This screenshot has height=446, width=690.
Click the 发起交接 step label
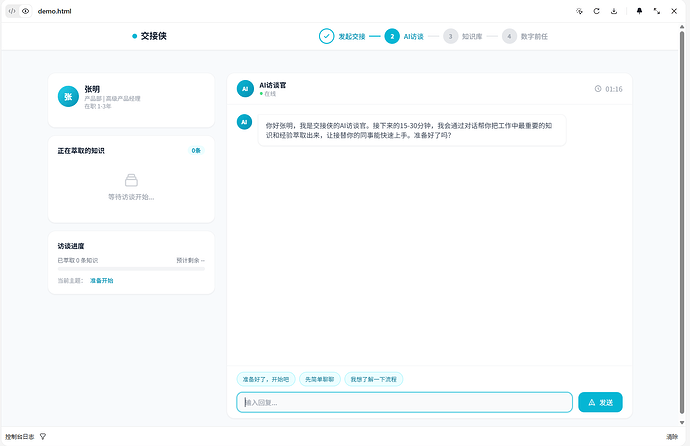point(352,37)
